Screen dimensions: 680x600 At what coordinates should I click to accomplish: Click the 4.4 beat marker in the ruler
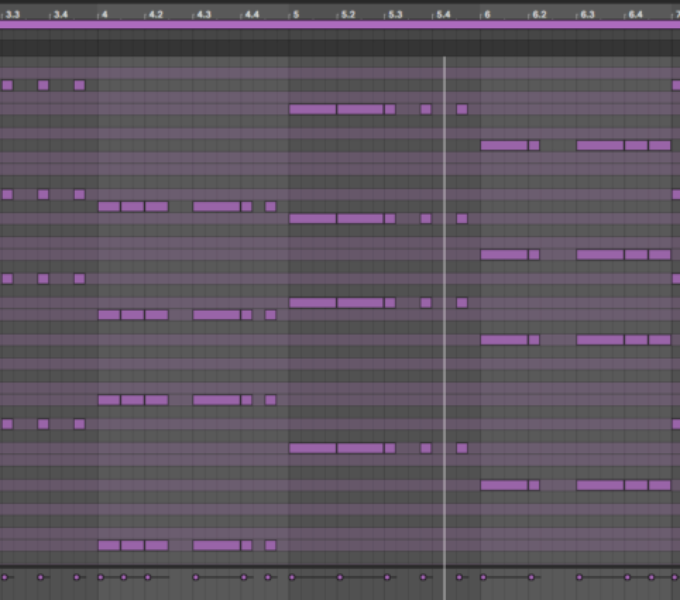click(252, 15)
